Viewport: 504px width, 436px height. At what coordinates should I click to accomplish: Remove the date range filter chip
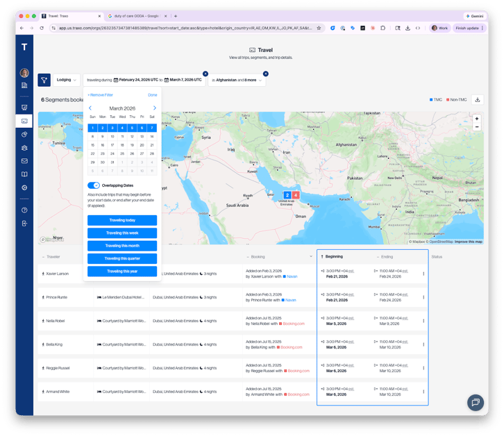205,74
